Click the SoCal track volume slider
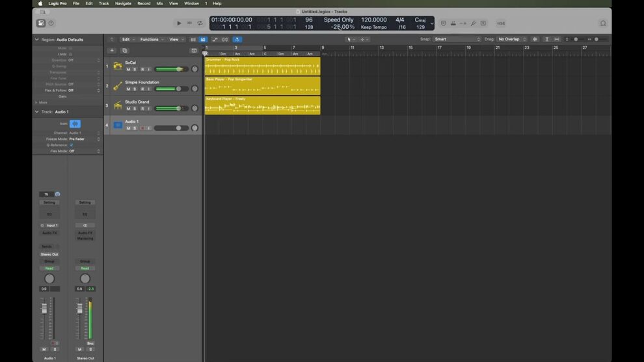 tap(172, 69)
